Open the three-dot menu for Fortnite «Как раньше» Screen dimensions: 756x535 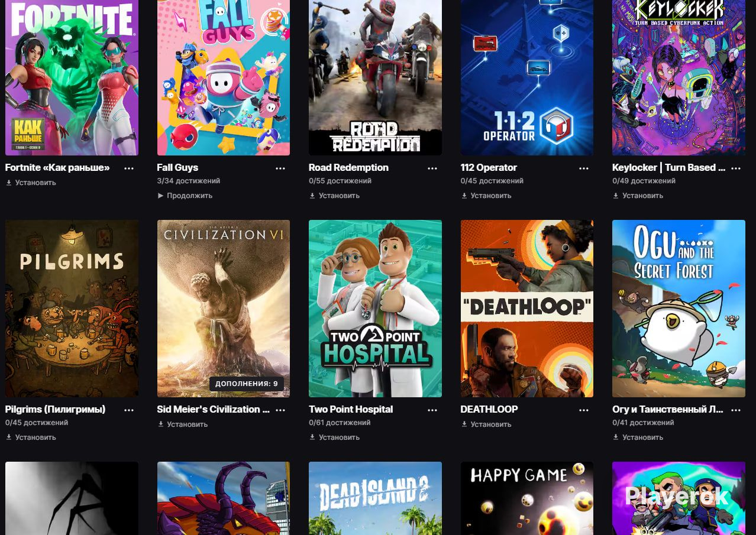tap(129, 168)
